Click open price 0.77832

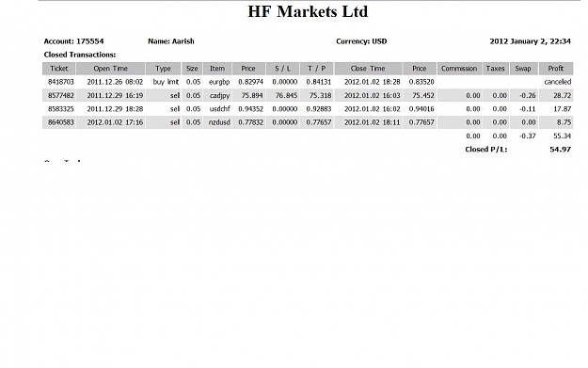(x=251, y=122)
